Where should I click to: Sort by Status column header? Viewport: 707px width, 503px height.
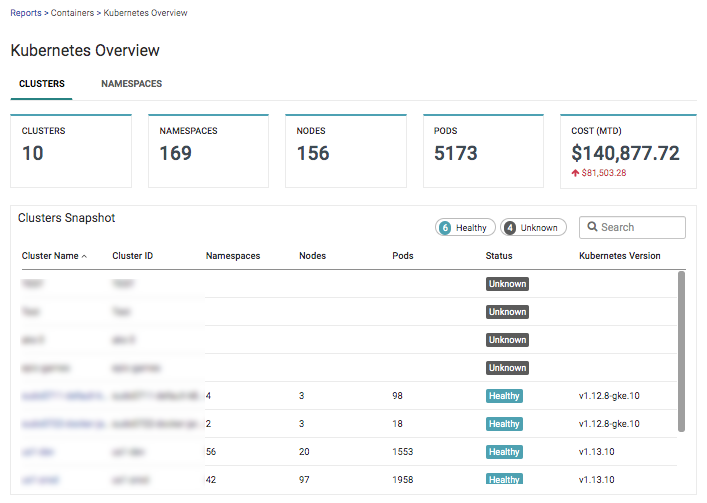(x=499, y=256)
